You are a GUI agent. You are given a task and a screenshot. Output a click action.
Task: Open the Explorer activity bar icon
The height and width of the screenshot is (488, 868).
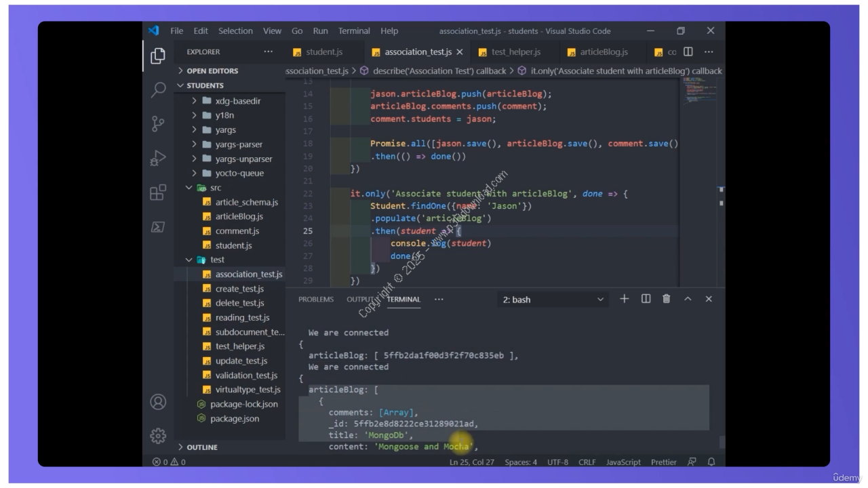click(x=158, y=56)
